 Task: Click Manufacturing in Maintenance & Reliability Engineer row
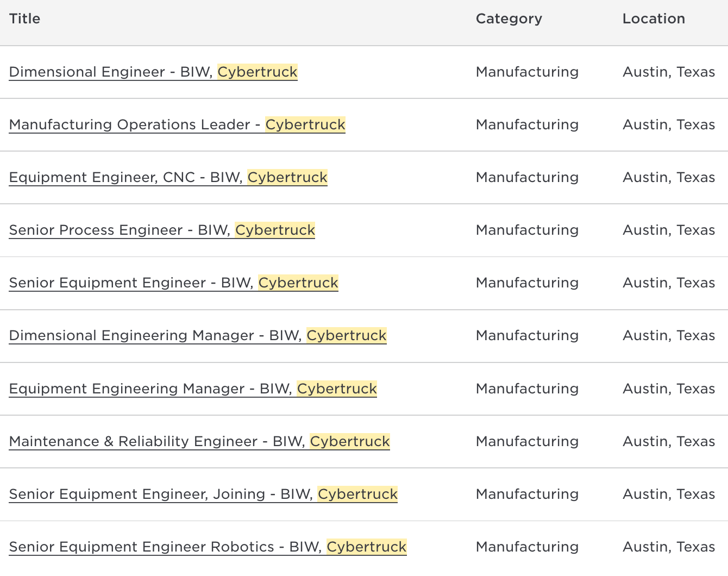pyautogui.click(x=527, y=442)
